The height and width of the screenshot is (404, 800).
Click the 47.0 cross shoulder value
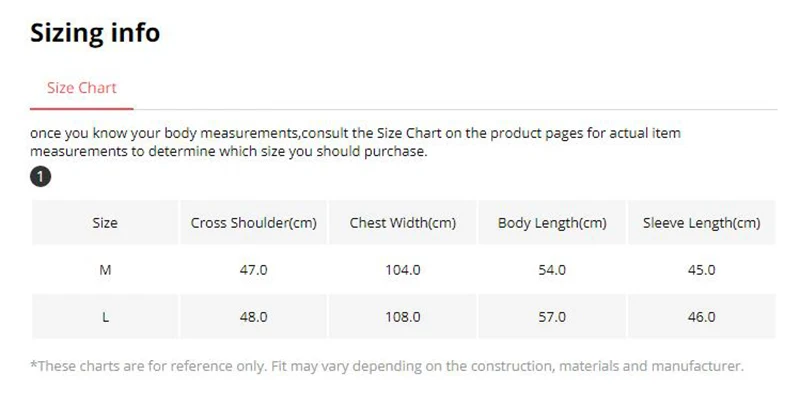coord(253,270)
